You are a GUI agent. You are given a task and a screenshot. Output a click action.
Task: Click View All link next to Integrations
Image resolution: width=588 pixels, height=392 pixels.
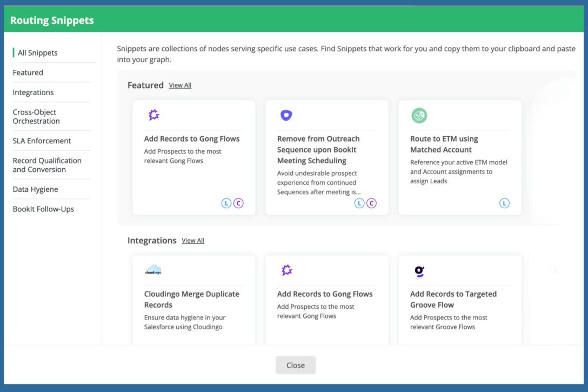click(x=193, y=241)
